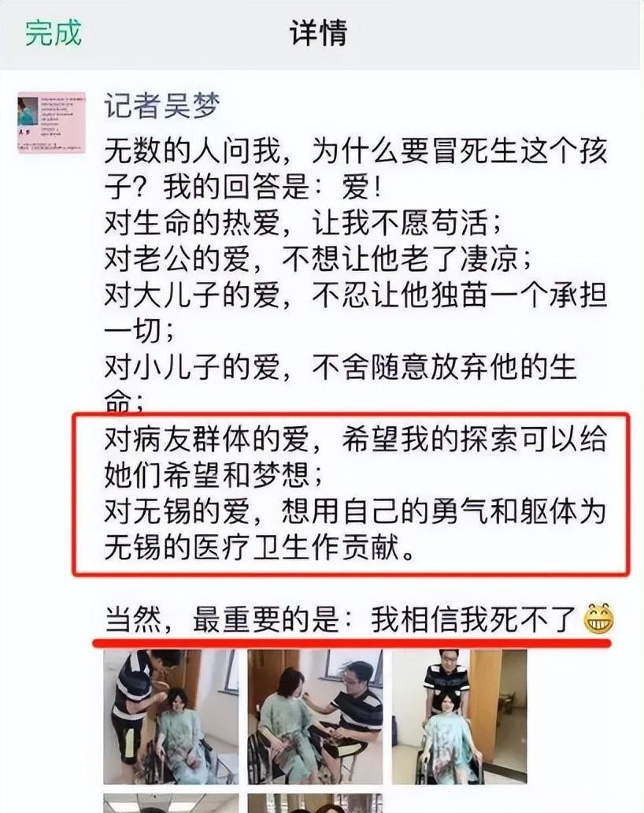644x813 pixels.
Task: Tap the post's first line 无数的人问我
Action: pos(355,168)
